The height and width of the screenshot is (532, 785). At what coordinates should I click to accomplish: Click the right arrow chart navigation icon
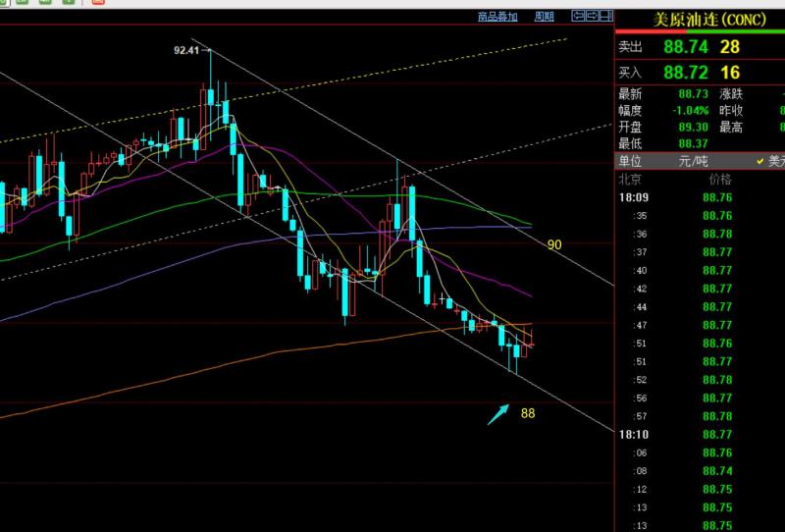(593, 16)
